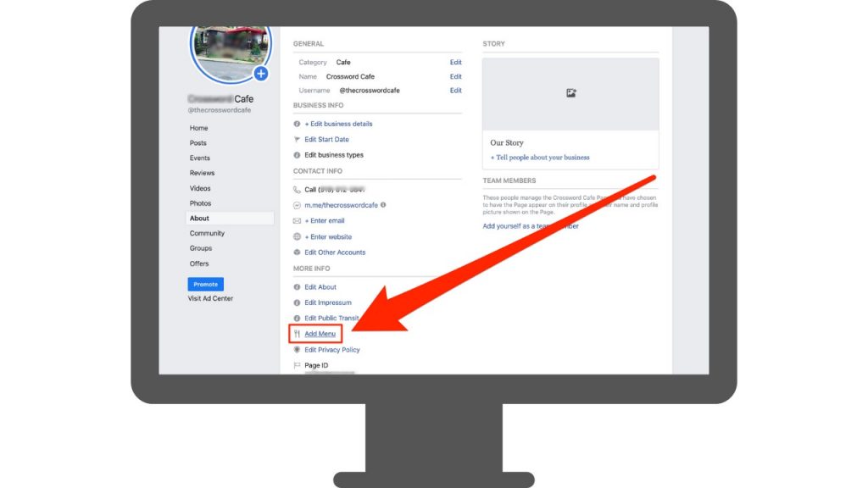Image resolution: width=868 pixels, height=488 pixels.
Task: Open the m.me/thecrosswordcafe link
Action: (x=341, y=205)
